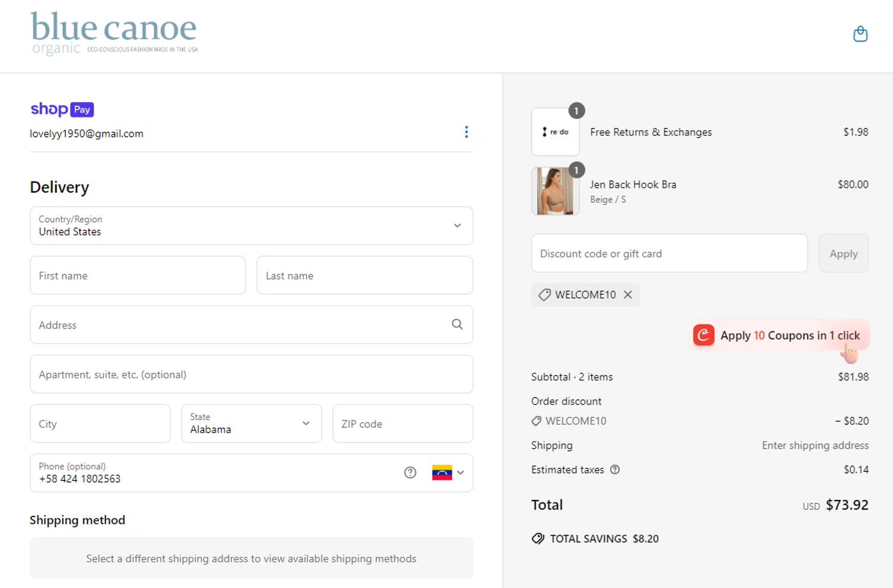The image size is (893, 588).
Task: Click the shipping method notice message
Action: tap(251, 558)
